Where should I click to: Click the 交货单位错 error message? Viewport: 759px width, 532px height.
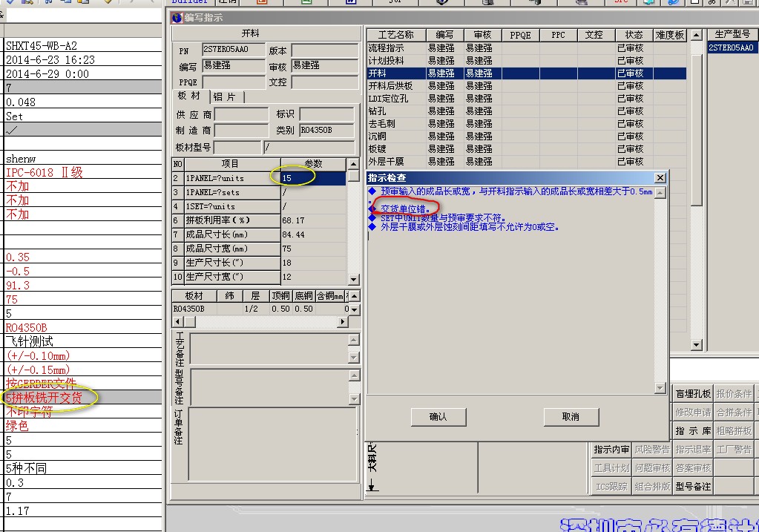[405, 209]
